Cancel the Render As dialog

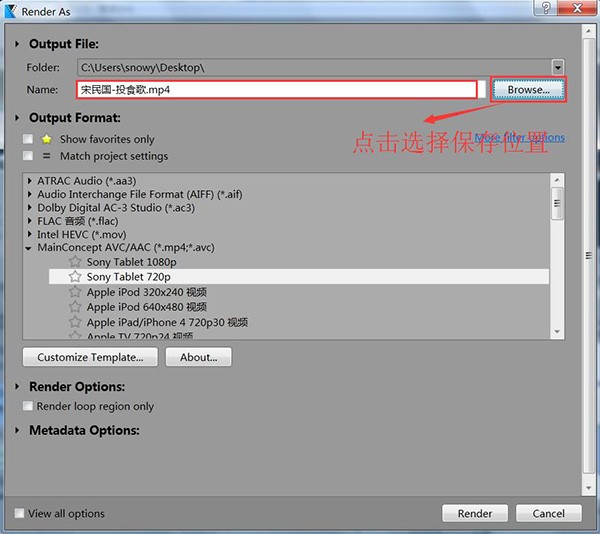pyautogui.click(x=548, y=513)
